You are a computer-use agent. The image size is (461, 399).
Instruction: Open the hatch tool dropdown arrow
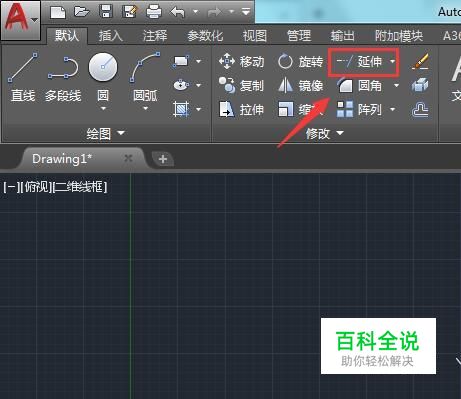[199, 109]
